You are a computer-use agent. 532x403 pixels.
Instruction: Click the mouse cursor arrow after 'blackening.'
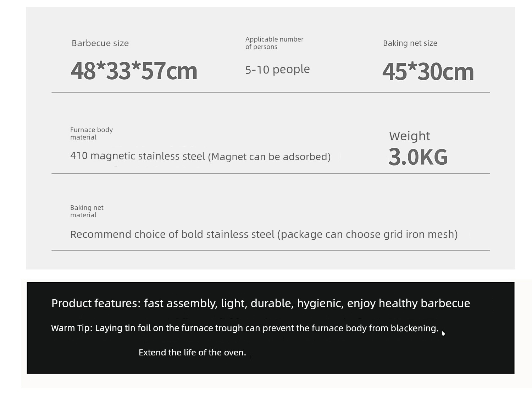click(443, 333)
